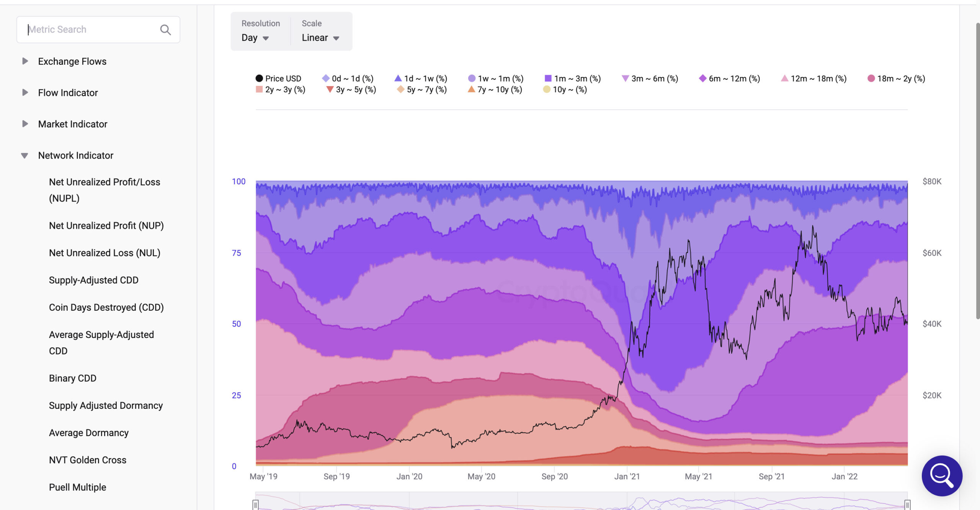
Task: Toggle 1d ~ 1w (%) legend series
Action: [x=421, y=78]
